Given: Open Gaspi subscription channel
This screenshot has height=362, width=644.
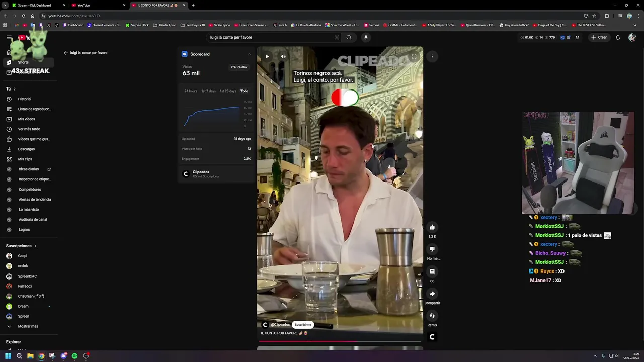Looking at the screenshot, I should [29, 256].
